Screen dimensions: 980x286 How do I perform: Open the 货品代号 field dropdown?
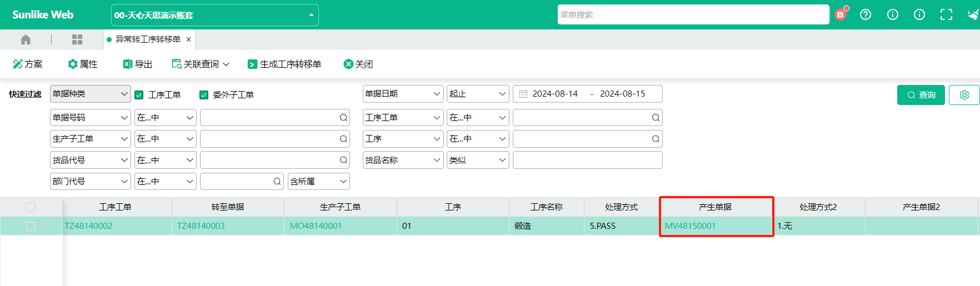click(91, 160)
